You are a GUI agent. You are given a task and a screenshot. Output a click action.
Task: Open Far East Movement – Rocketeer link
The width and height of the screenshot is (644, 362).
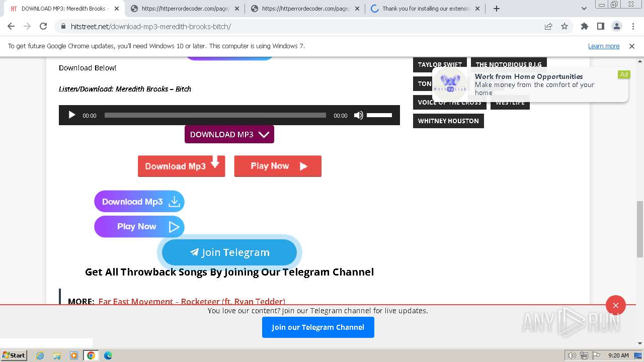(x=192, y=302)
